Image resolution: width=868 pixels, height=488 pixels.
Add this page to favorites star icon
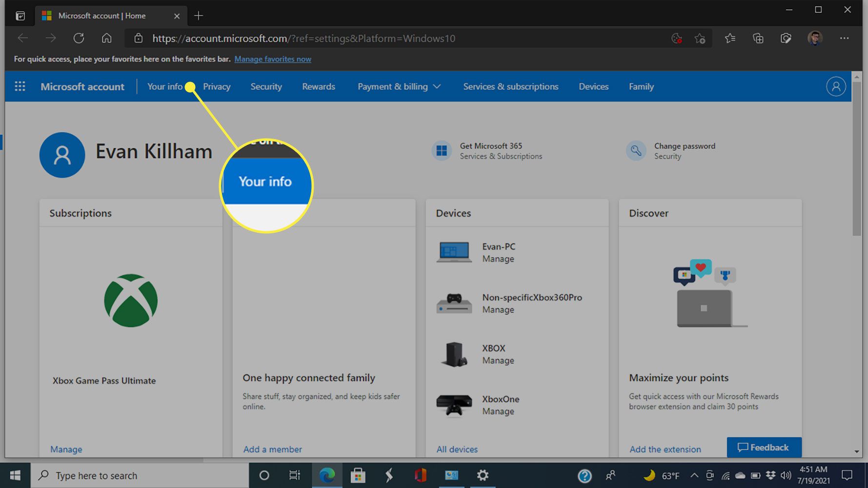click(700, 39)
